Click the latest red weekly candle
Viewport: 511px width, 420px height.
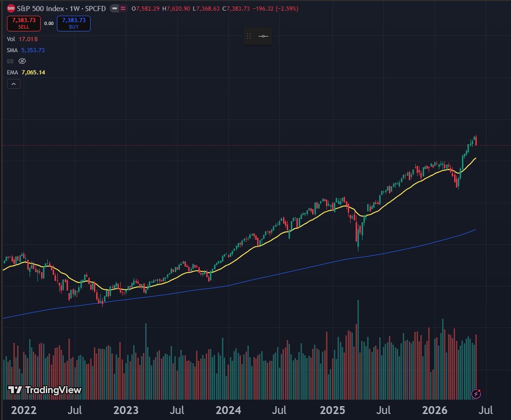476,140
